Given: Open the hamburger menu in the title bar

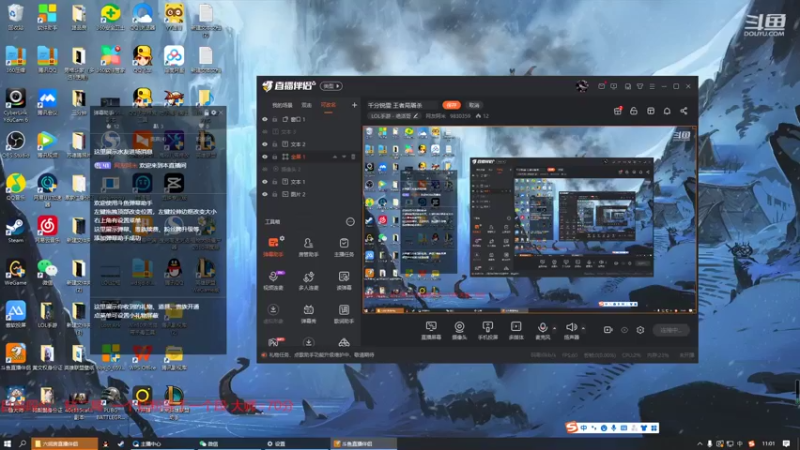Looking at the screenshot, I should coord(652,86).
